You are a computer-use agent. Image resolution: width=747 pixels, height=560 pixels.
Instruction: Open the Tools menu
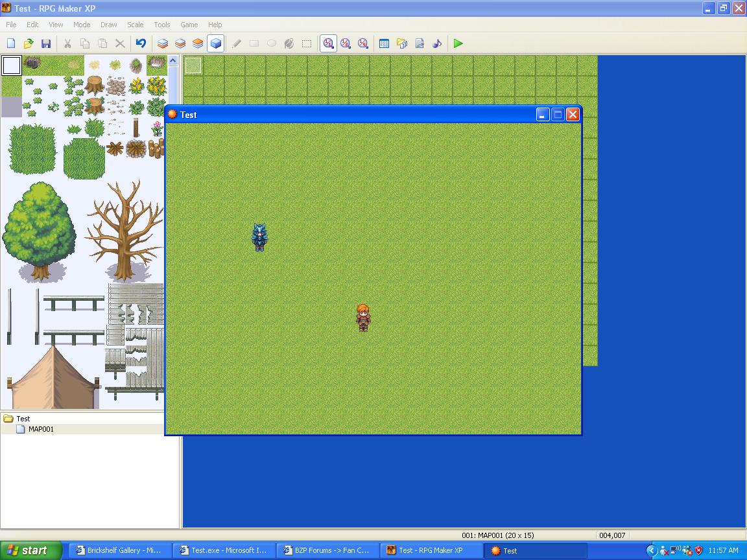161,25
